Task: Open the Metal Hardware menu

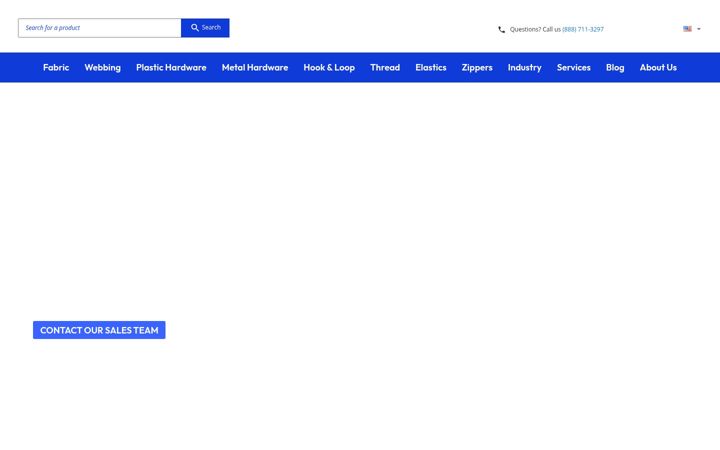Action: tap(255, 68)
